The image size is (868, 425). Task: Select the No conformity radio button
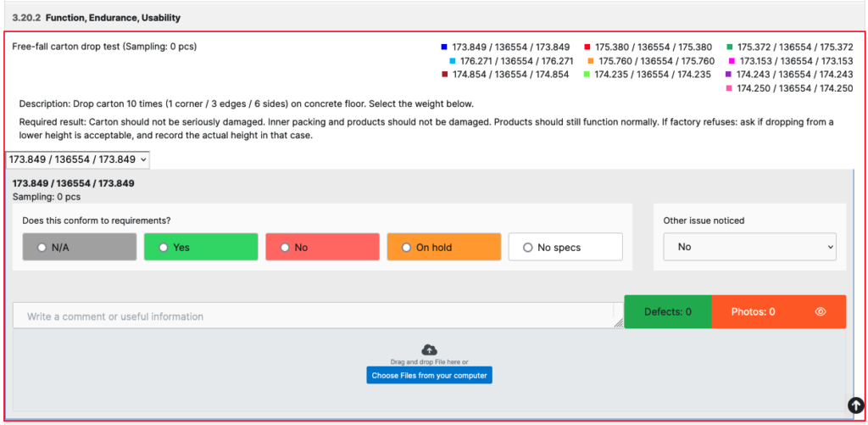pos(285,248)
